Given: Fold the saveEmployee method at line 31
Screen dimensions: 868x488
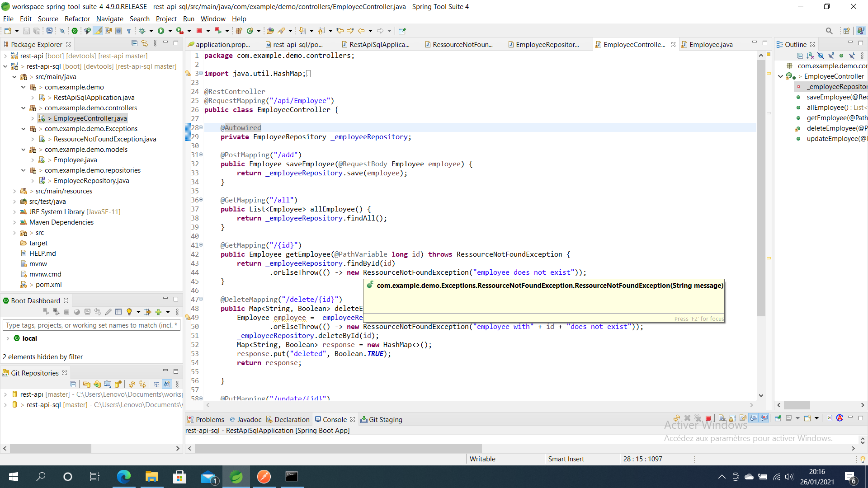Looking at the screenshot, I should [x=201, y=155].
